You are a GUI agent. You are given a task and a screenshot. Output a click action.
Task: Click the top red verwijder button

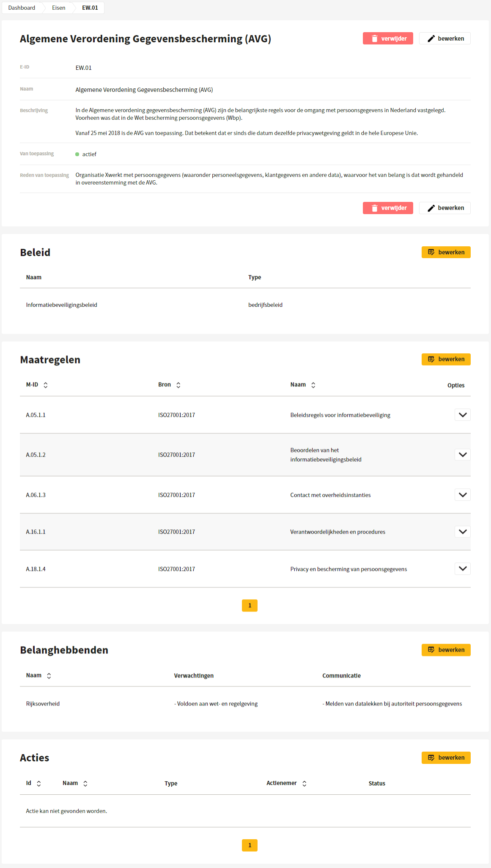(388, 39)
